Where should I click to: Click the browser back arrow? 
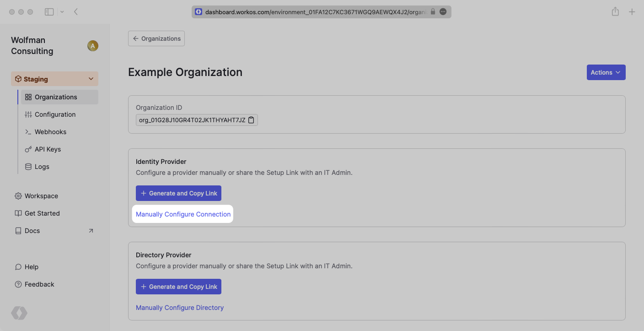tap(76, 12)
